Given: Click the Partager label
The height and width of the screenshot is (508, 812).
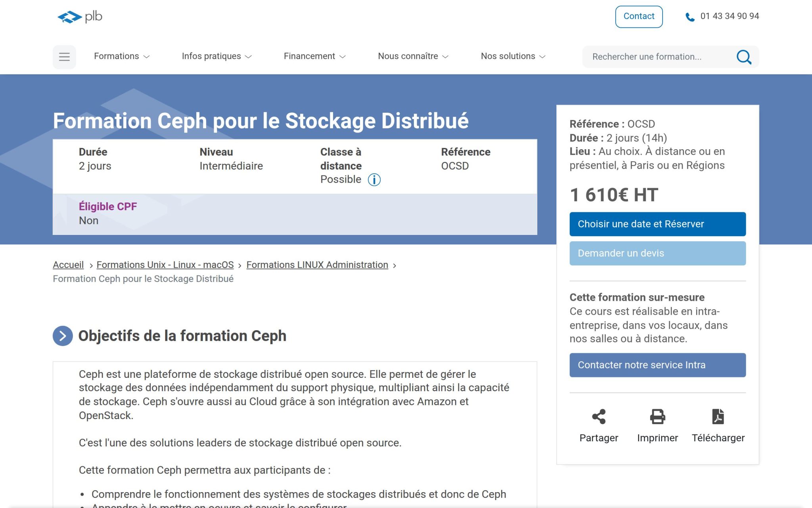Looking at the screenshot, I should [599, 438].
